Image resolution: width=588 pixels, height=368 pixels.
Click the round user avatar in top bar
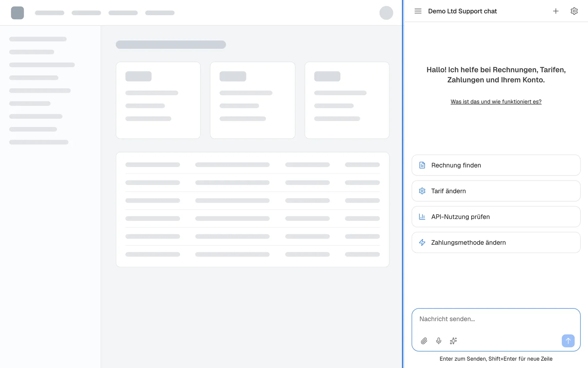coord(386,13)
